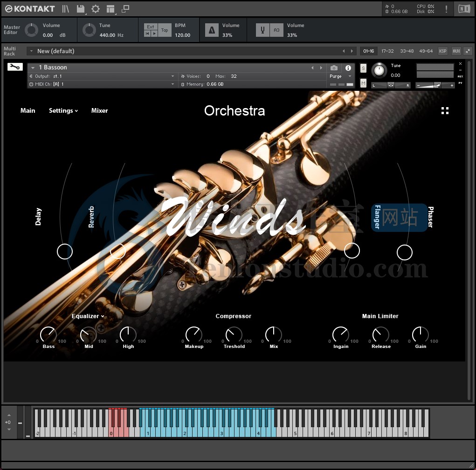This screenshot has height=470, width=476.
Task: Enable the Flanger effect
Action: pyautogui.click(x=377, y=217)
